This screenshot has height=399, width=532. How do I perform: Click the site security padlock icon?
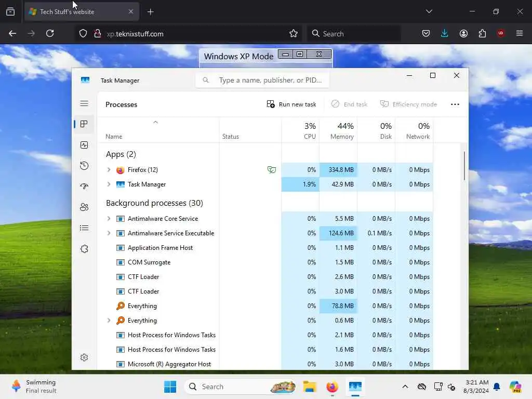point(98,33)
